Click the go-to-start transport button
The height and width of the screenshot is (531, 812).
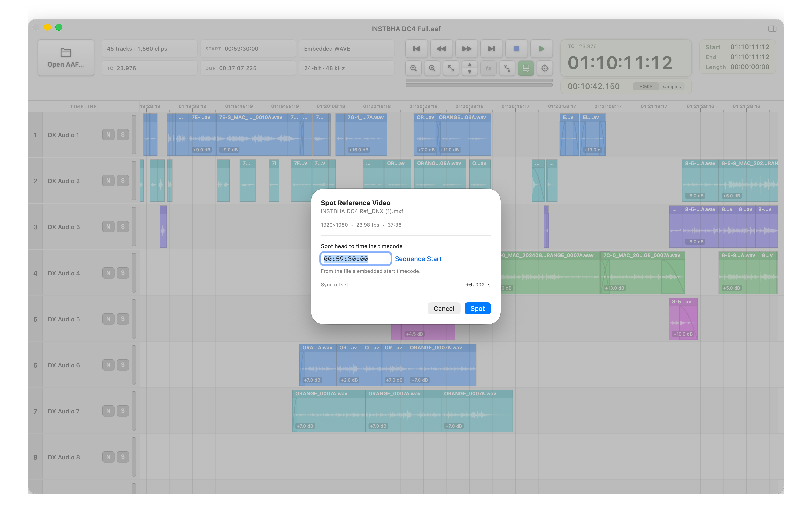pyautogui.click(x=416, y=49)
